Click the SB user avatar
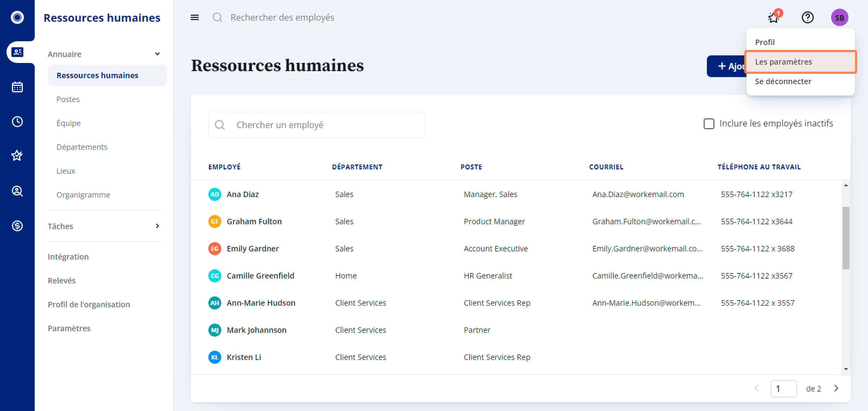 tap(839, 18)
